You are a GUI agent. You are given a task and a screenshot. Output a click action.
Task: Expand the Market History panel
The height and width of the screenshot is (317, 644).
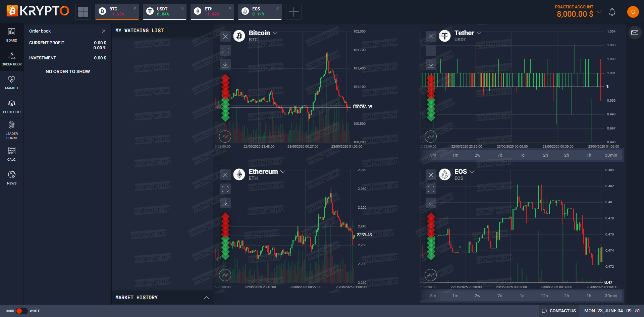(x=206, y=298)
